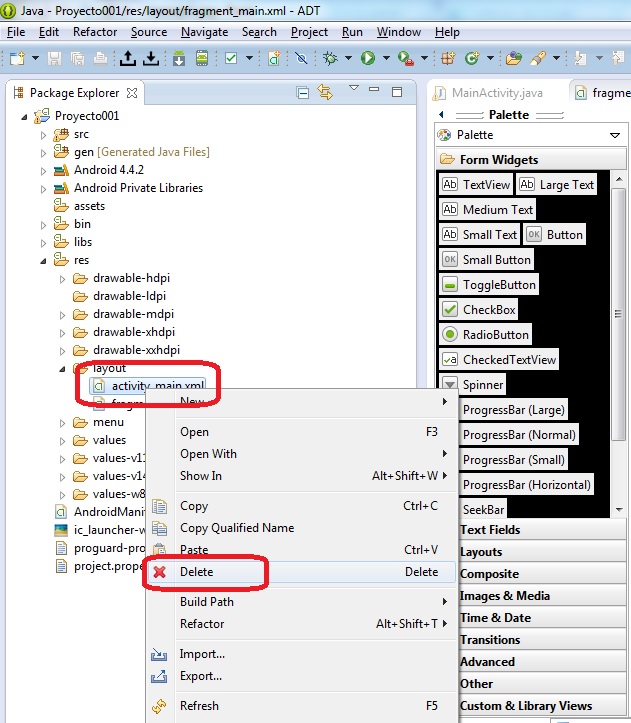Collapse the res folder
This screenshot has width=631, height=723.
pyautogui.click(x=43, y=261)
